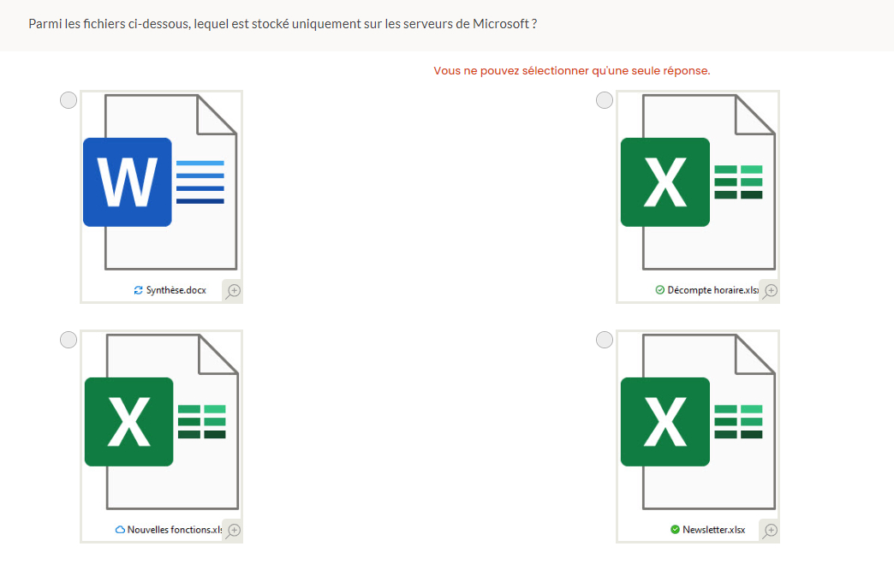Click the green outlined checkmark beside Décompte horaire.xlsx
The width and height of the screenshot is (894, 588).
coord(659,290)
